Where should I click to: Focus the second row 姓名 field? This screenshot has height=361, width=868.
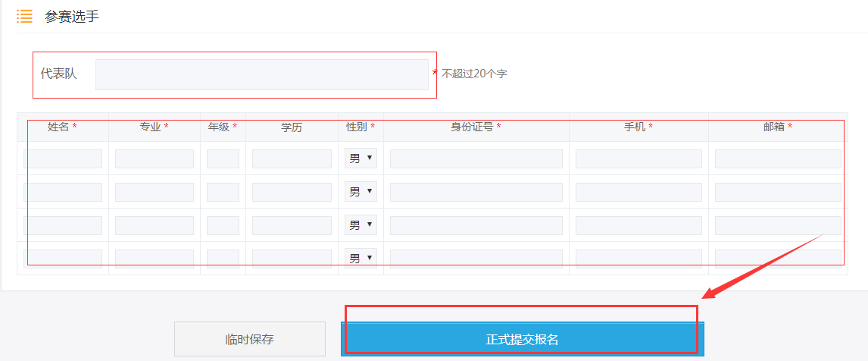click(63, 192)
